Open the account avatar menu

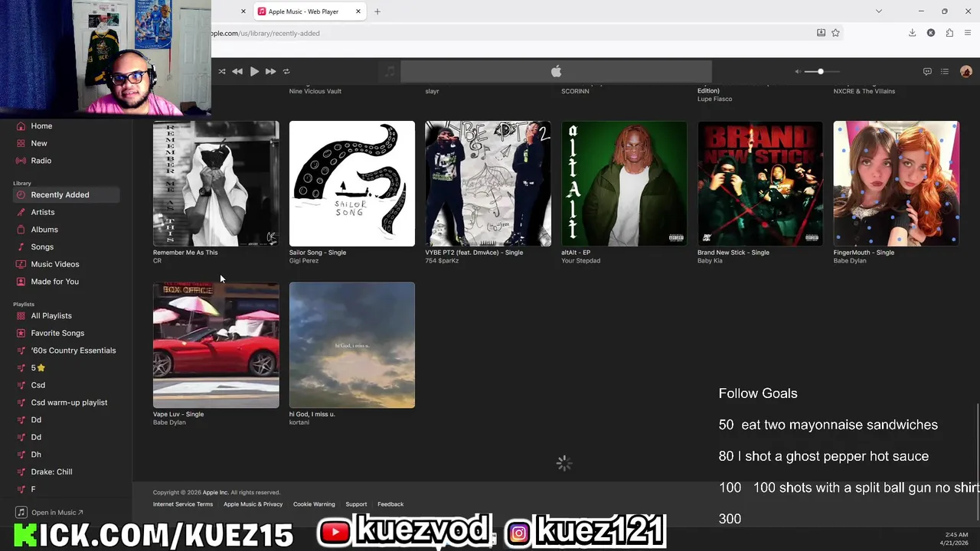click(965, 71)
